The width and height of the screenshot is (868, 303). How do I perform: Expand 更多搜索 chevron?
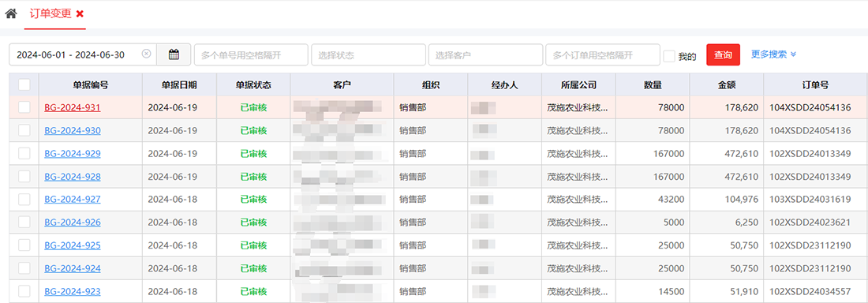[793, 54]
